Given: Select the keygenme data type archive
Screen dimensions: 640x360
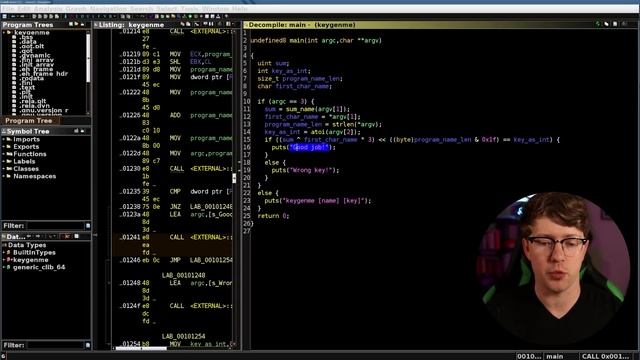Looking at the screenshot, I should click(x=30, y=260).
